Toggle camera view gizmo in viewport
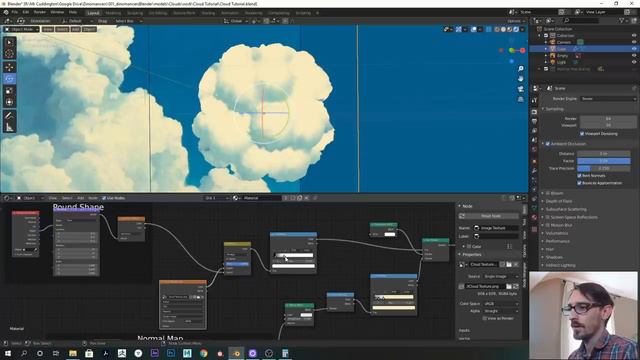The image size is (640, 360). click(521, 89)
